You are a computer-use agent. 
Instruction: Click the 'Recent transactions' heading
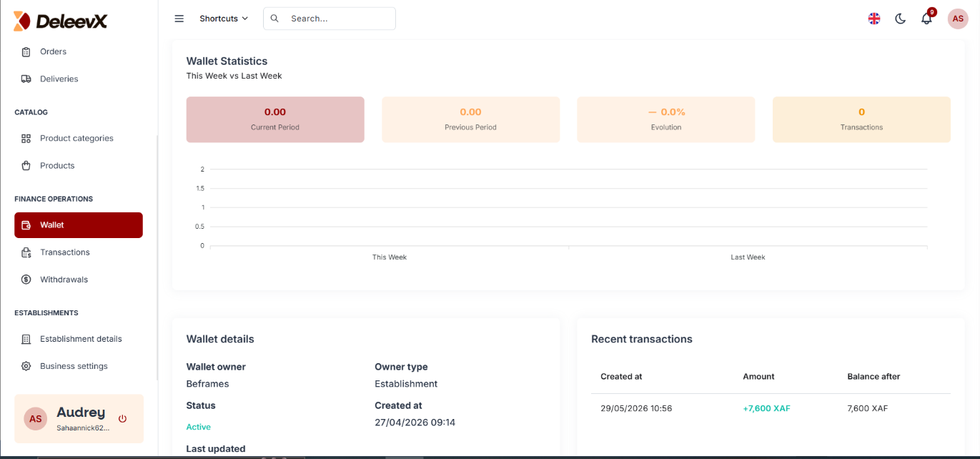coord(642,340)
